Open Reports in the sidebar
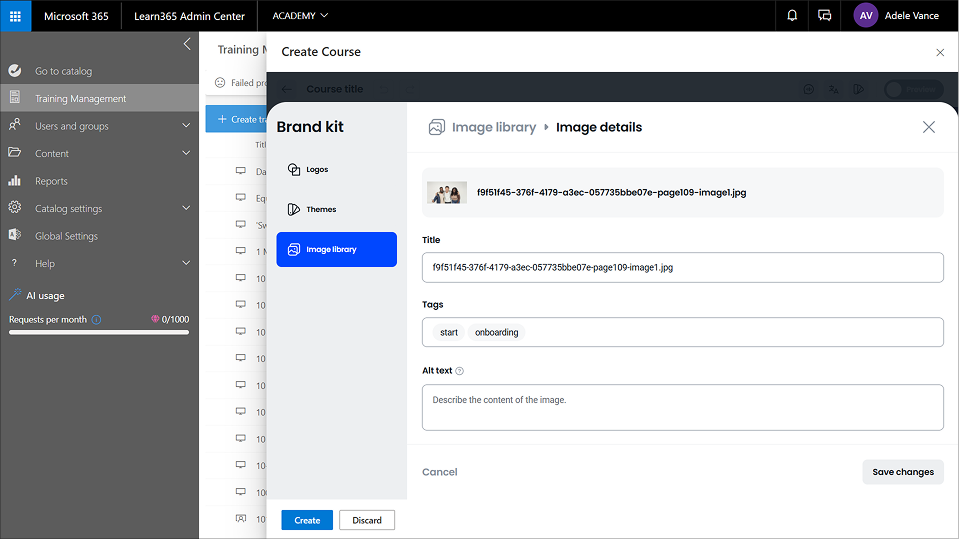Viewport: 959px width, 539px height. coord(51,181)
